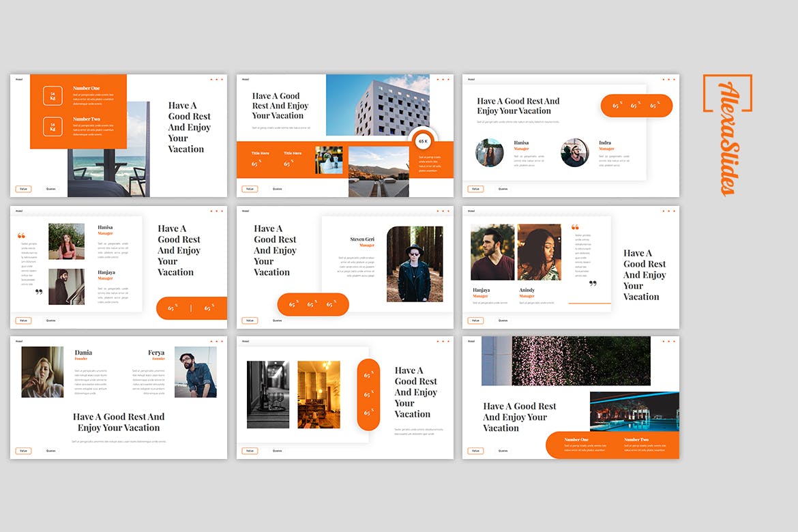Click the black-and-white hallway photo

[x=267, y=394]
